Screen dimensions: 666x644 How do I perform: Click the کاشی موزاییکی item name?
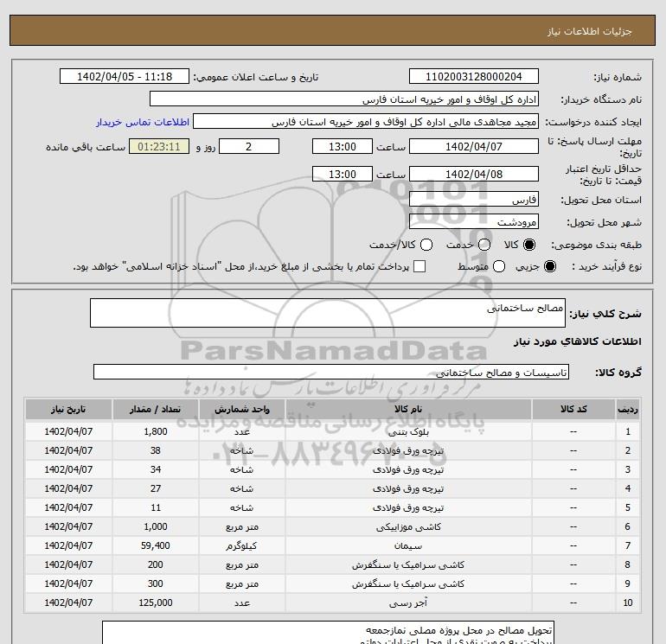point(408,526)
